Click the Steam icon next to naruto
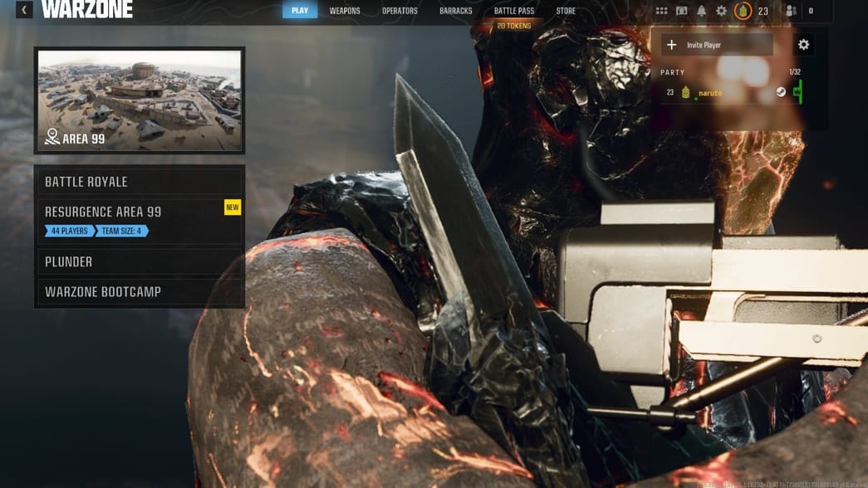Screen dimensions: 868x488 pyautogui.click(x=781, y=93)
